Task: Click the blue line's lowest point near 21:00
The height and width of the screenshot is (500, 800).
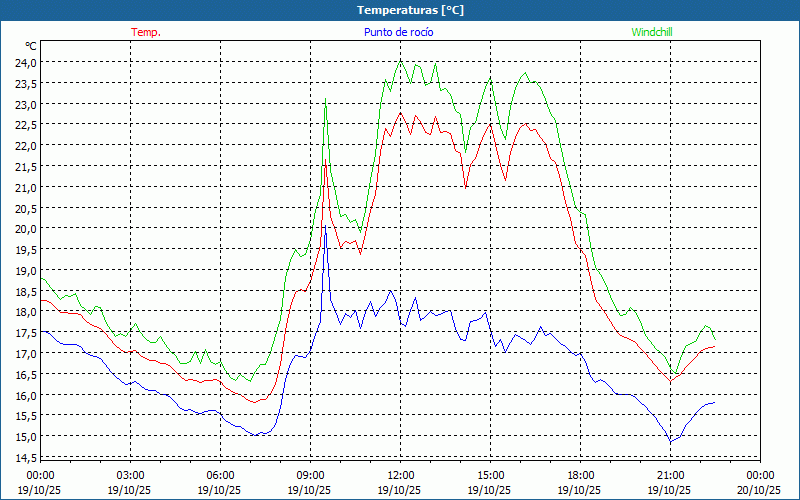Action: [x=671, y=442]
